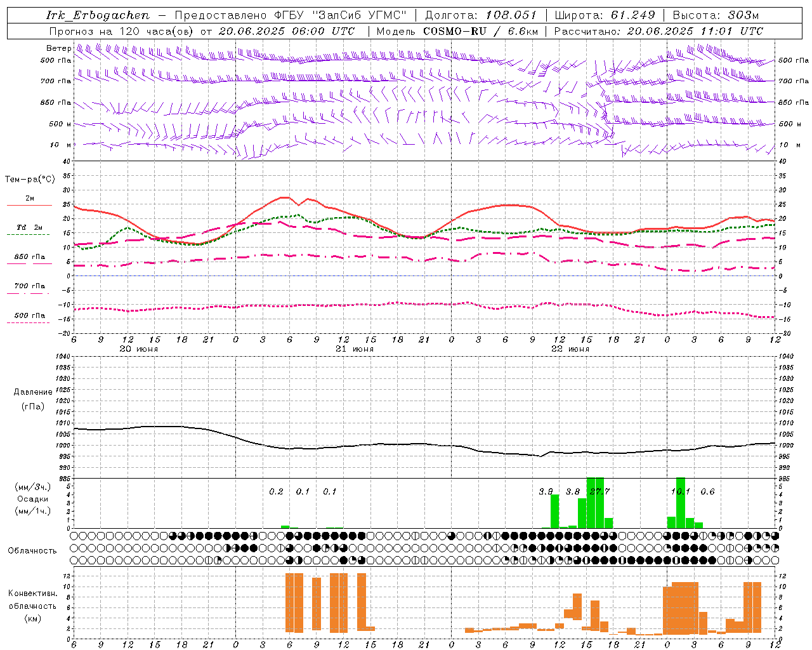Image resolution: width=812 pixels, height=650 pixels.
Task: Click the Давление pressure panel label
Action: [33, 392]
